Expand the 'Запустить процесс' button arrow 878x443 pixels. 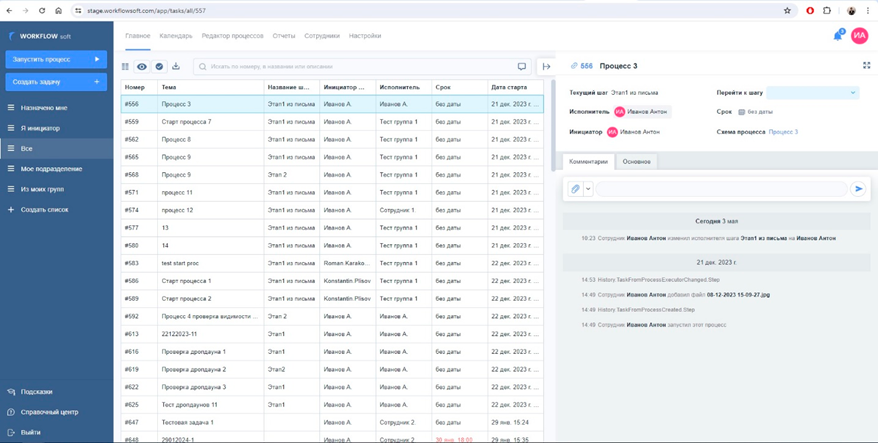(x=97, y=60)
